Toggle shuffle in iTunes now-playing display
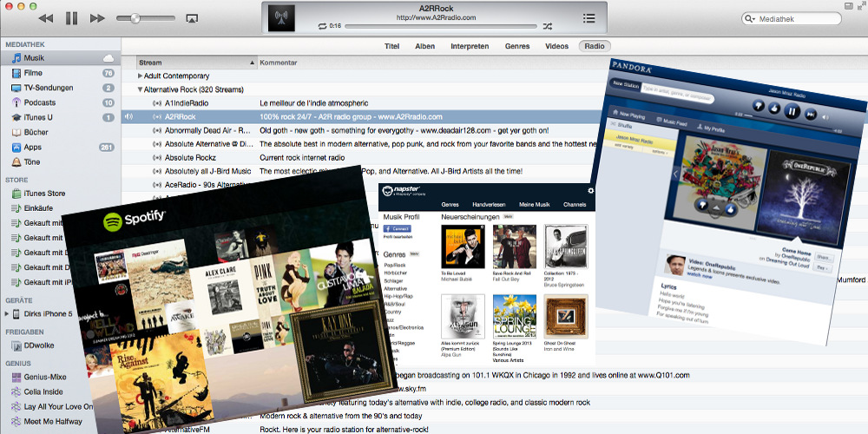 pyautogui.click(x=547, y=25)
